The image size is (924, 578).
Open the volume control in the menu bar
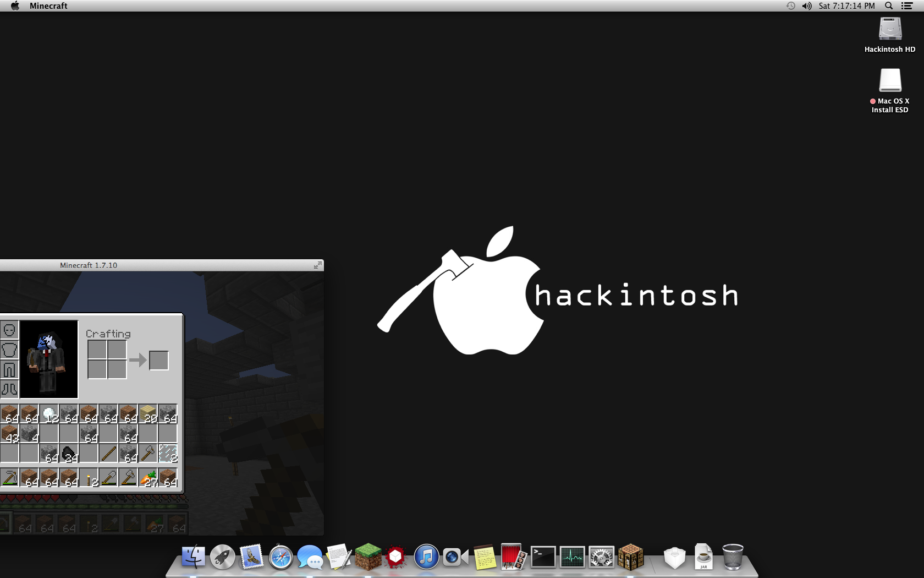click(807, 6)
